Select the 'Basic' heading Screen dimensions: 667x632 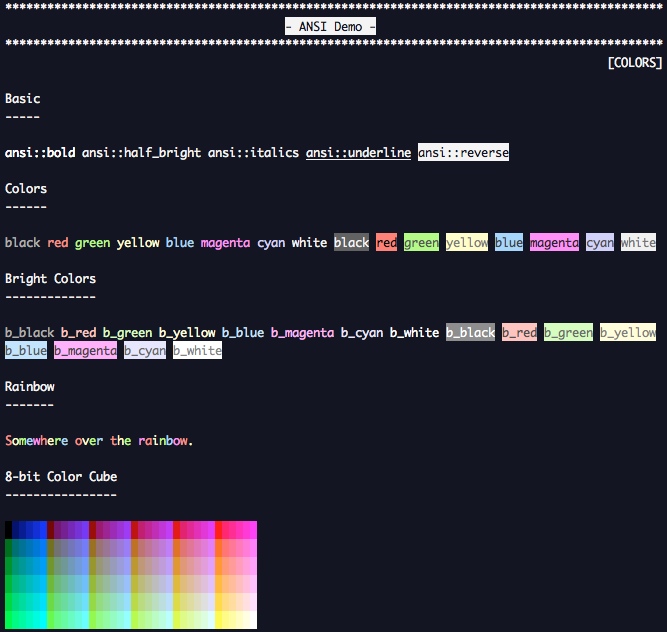pos(23,99)
